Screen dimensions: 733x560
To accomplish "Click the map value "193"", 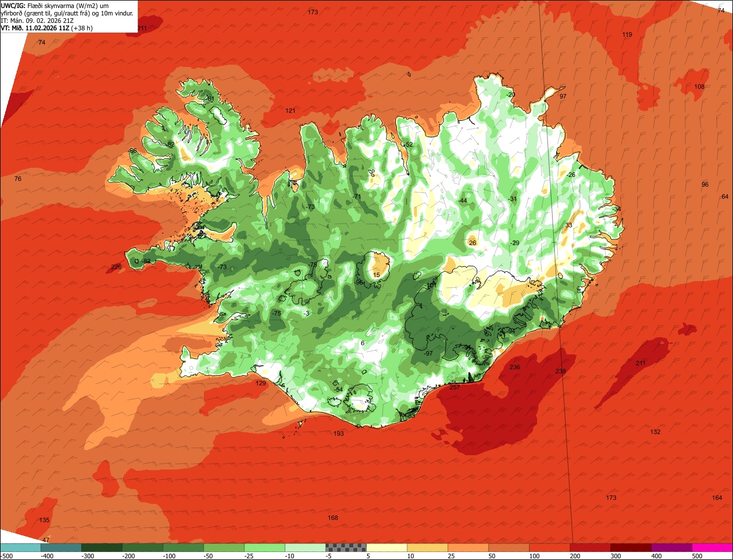I will (x=338, y=433).
